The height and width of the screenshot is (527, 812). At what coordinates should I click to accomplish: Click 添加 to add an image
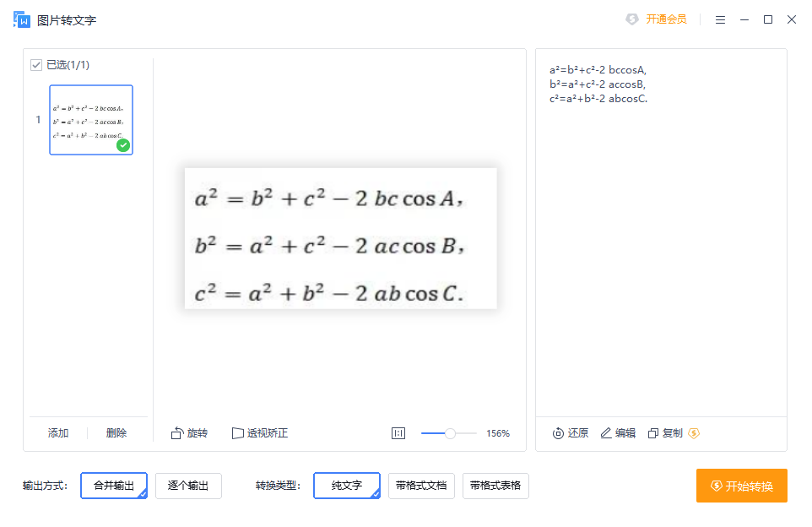[57, 432]
